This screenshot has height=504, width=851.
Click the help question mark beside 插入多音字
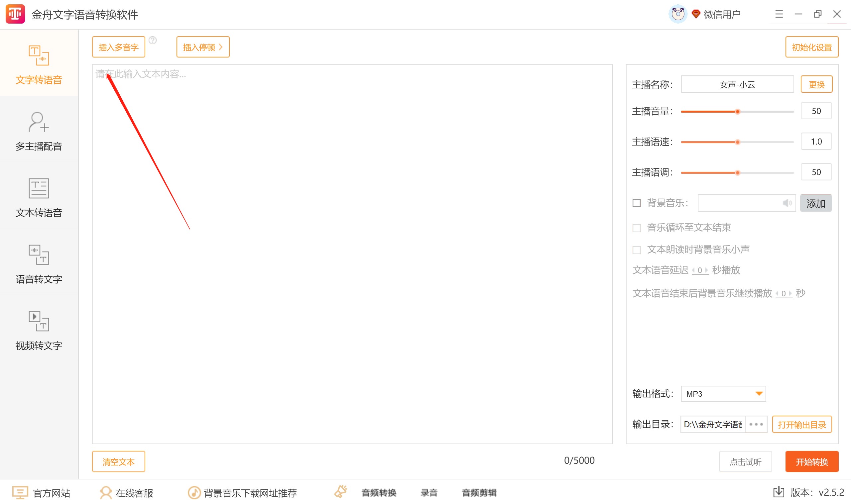point(153,41)
